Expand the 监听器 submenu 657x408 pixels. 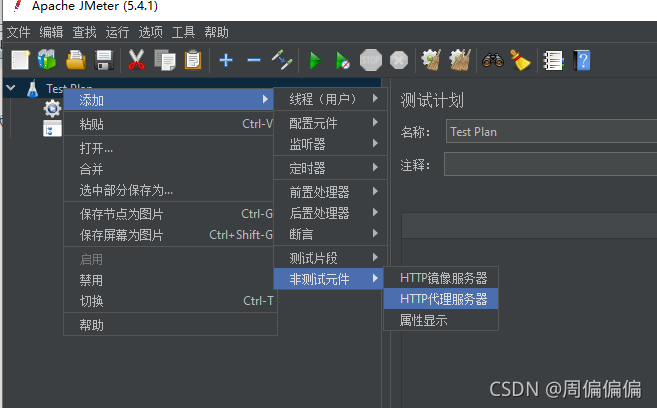pos(330,144)
